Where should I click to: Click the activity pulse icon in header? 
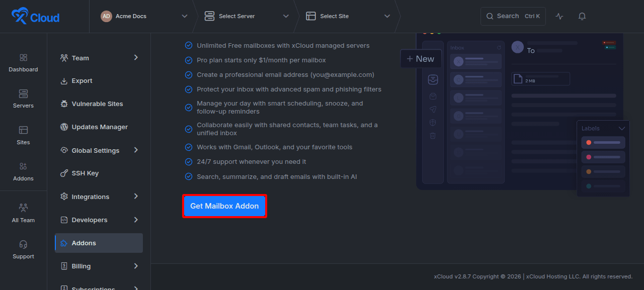(x=559, y=16)
